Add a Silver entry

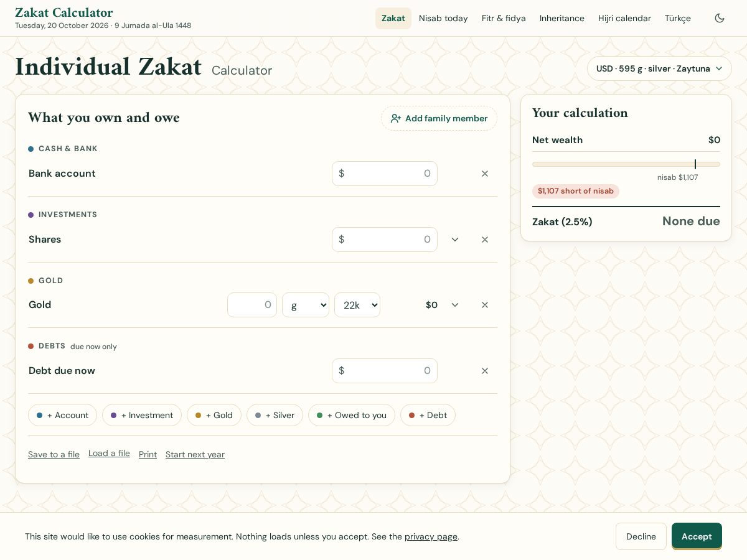point(275,415)
